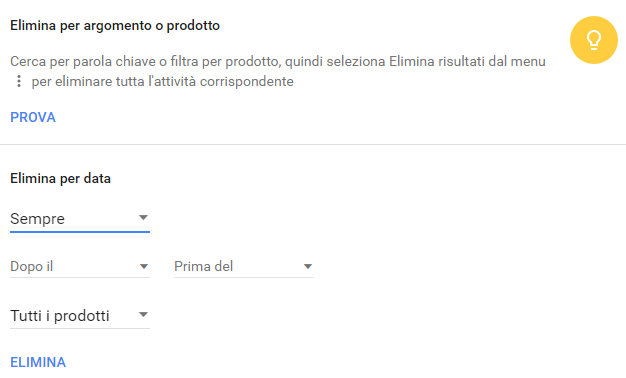Click the Elimina per data heading
Screen dimensions: 626x378
pyautogui.click(x=60, y=178)
